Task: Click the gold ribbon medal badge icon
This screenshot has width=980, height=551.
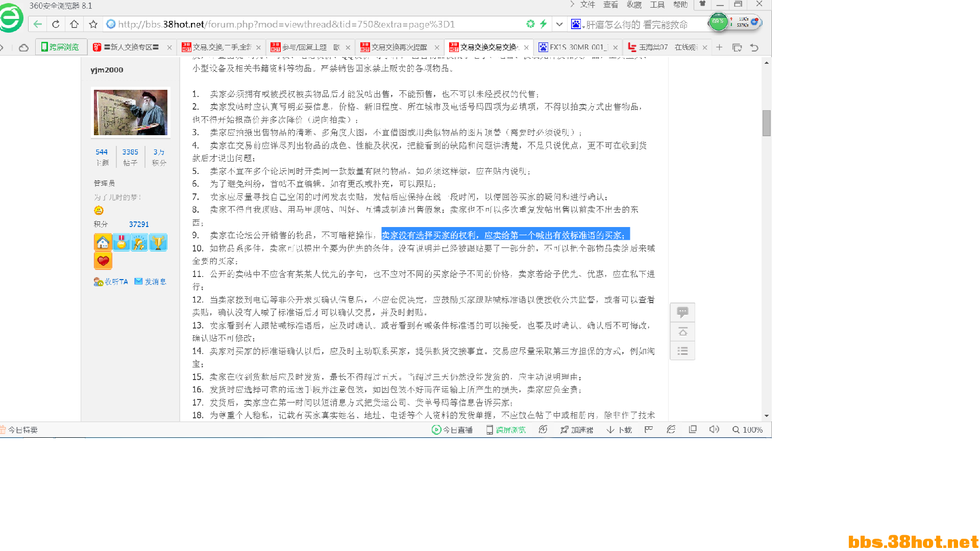Action: (x=121, y=242)
